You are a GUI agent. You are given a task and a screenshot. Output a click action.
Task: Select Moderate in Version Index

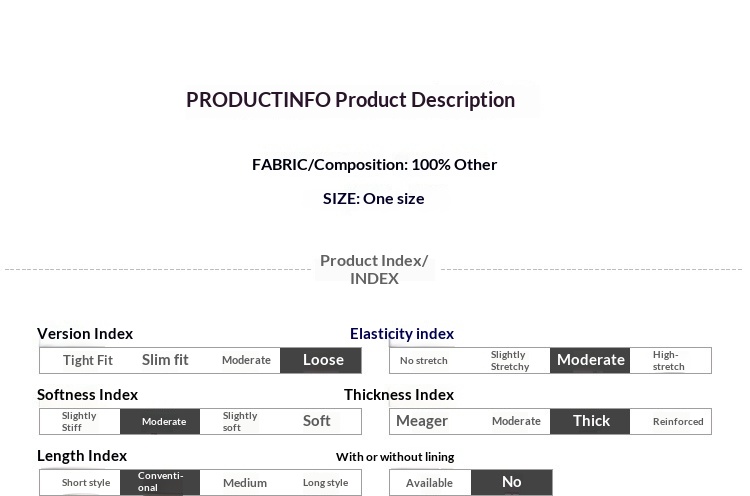(x=246, y=360)
